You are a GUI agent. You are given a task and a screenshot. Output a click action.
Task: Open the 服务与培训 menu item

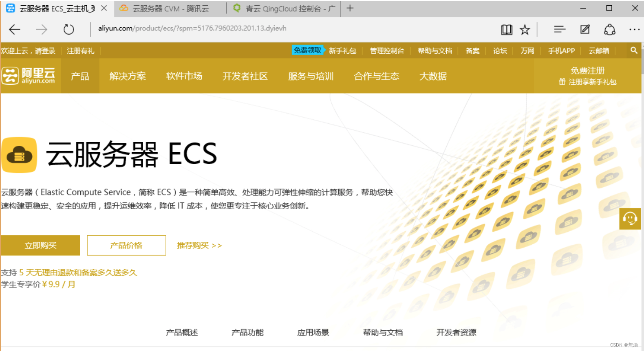[311, 76]
